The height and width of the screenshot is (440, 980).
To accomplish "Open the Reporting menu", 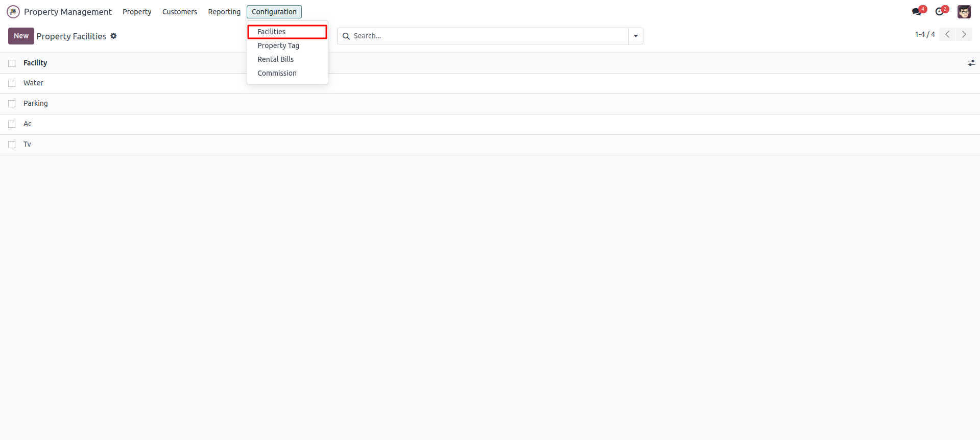I will point(224,12).
